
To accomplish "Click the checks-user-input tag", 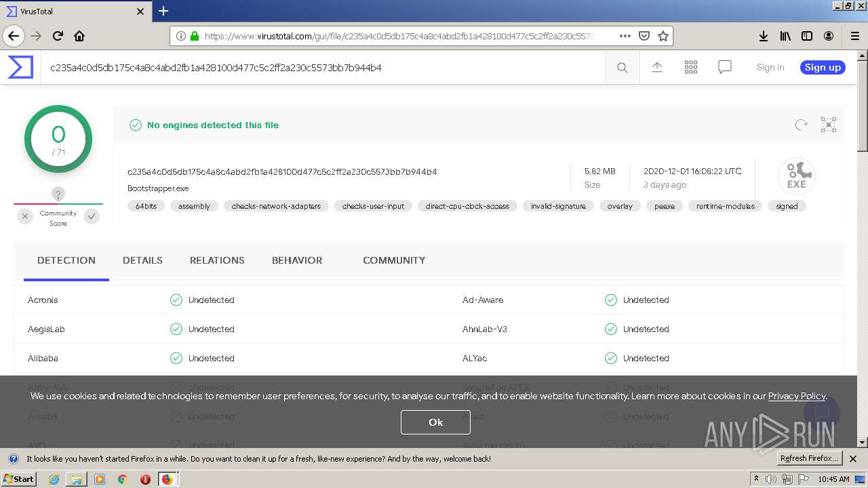I will tap(373, 206).
